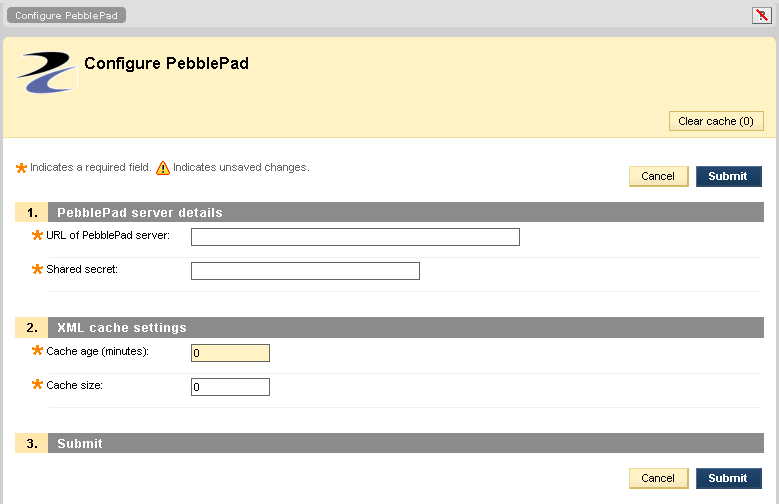779x504 pixels.
Task: Click the unsaved changes warning icon
Action: [162, 168]
